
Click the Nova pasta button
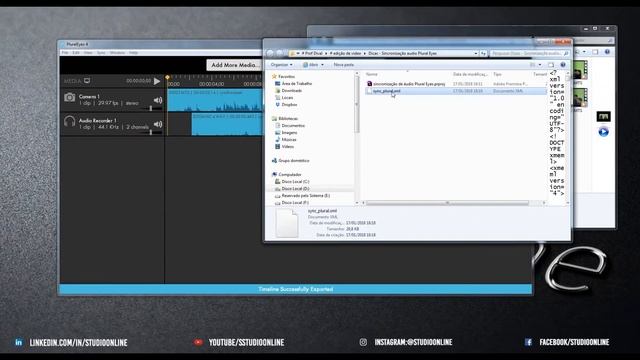(344, 65)
